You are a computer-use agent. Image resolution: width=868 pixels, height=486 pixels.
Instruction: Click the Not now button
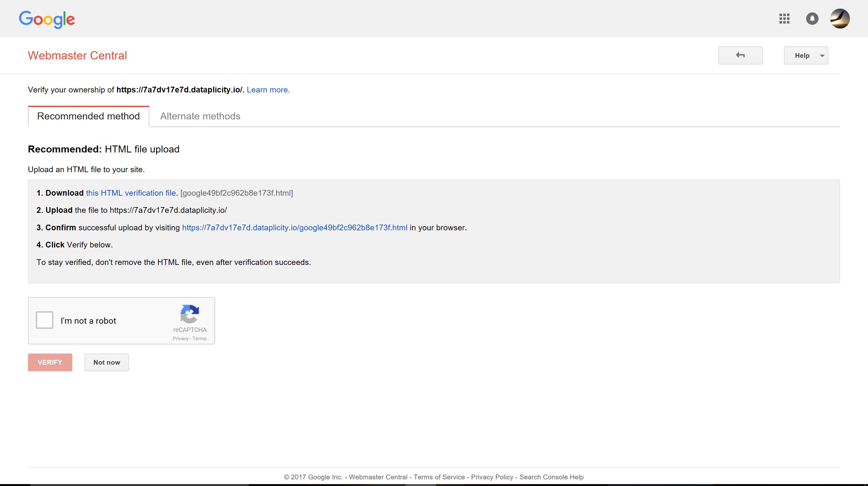pos(107,362)
